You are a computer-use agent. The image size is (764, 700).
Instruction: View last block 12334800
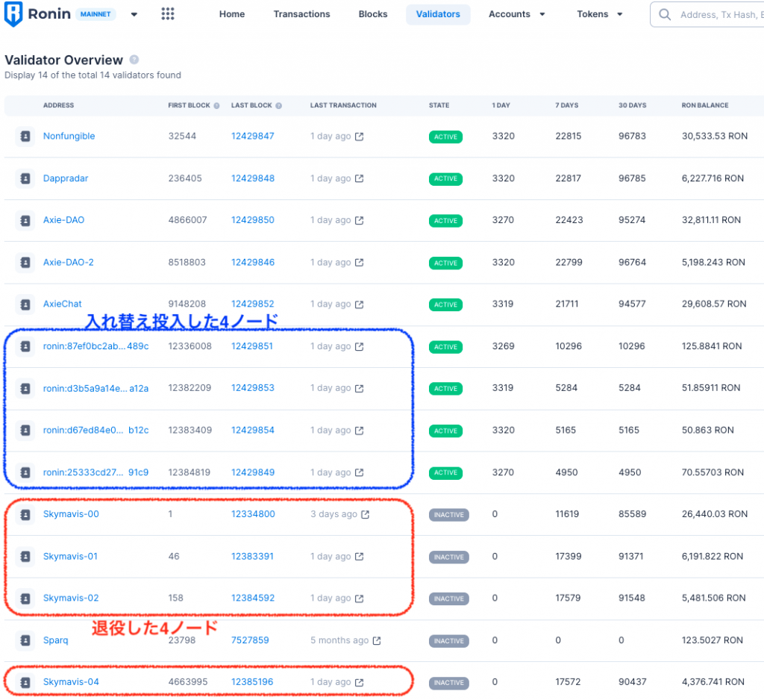point(254,513)
